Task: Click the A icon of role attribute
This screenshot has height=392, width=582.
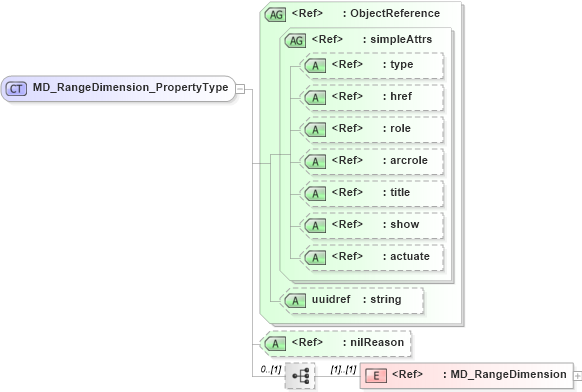Action: click(315, 130)
